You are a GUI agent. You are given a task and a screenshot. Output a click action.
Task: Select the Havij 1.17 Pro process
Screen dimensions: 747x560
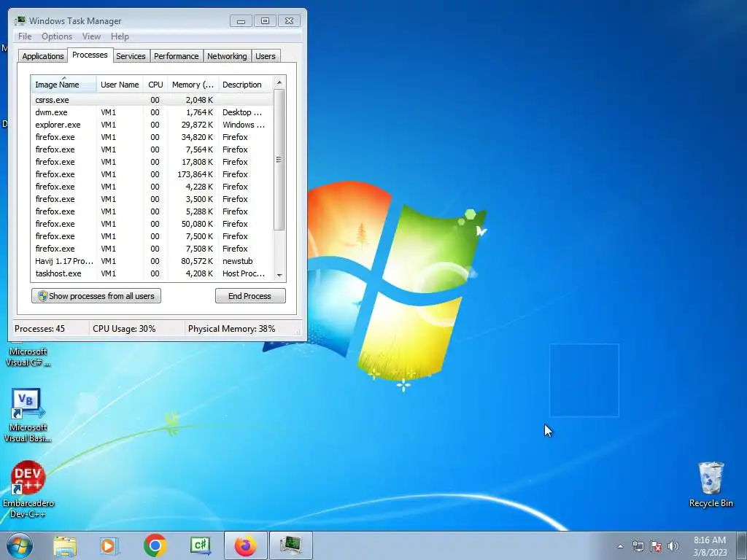point(152,261)
